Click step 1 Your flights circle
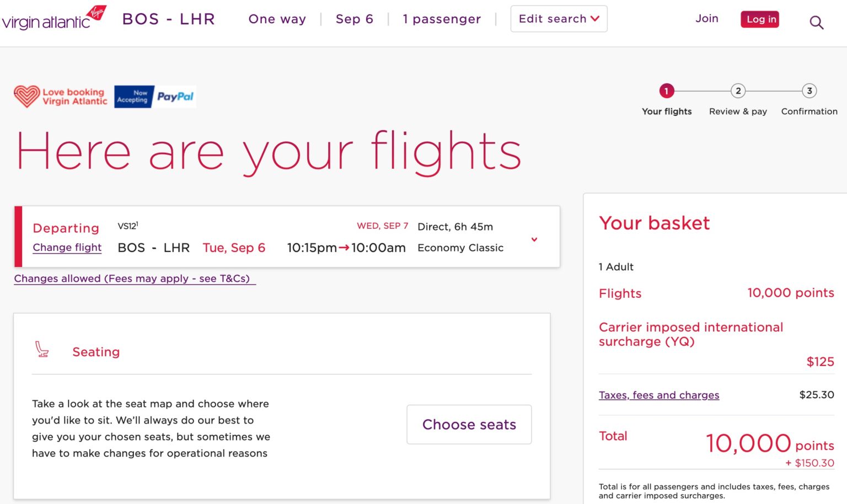The height and width of the screenshot is (504, 847). pos(667,91)
